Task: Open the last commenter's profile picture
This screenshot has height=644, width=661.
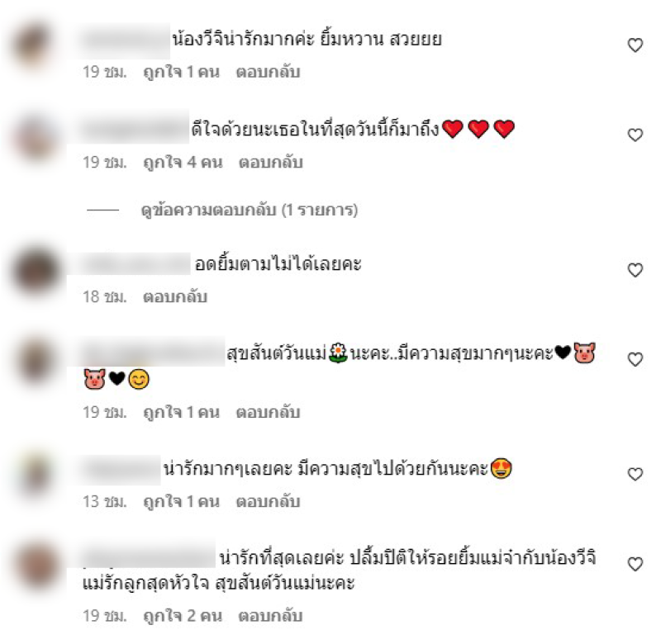Action: [36, 566]
